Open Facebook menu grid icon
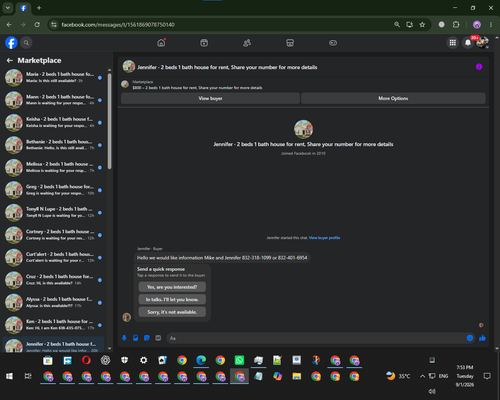500x400 pixels. pyautogui.click(x=452, y=43)
